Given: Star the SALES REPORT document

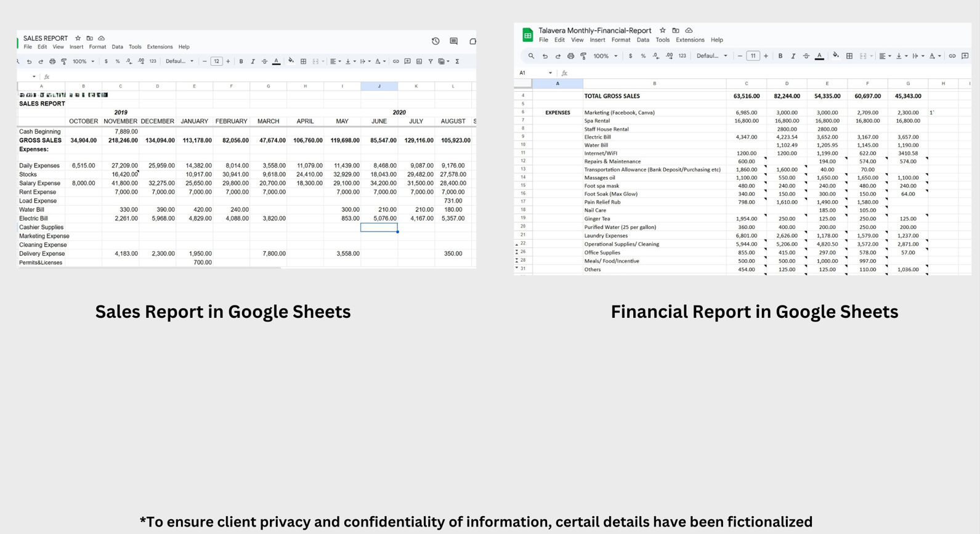Looking at the screenshot, I should coord(78,38).
